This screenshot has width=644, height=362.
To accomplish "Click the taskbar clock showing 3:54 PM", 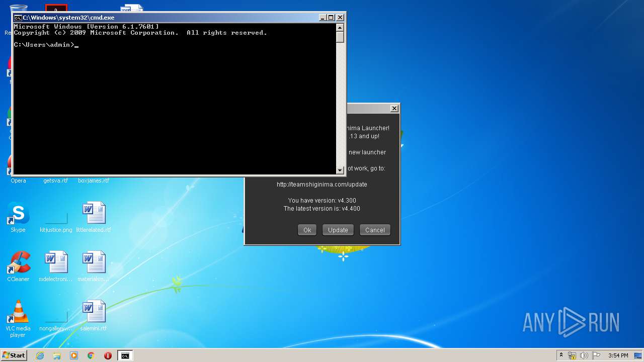I will (618, 355).
